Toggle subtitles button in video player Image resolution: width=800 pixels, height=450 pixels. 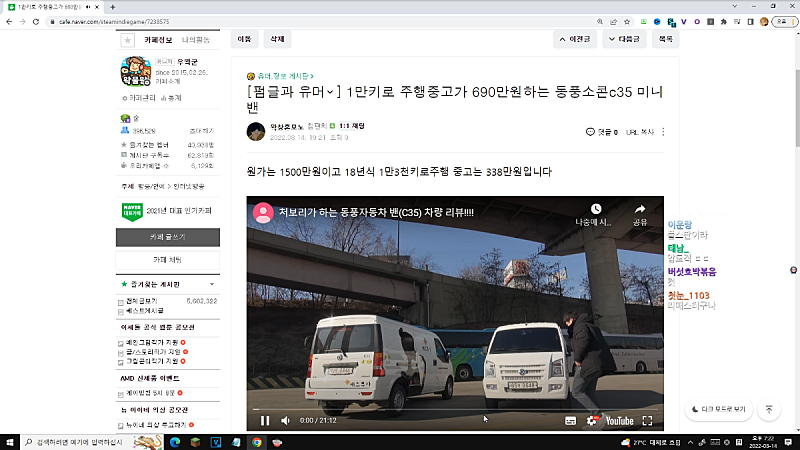tap(570, 421)
